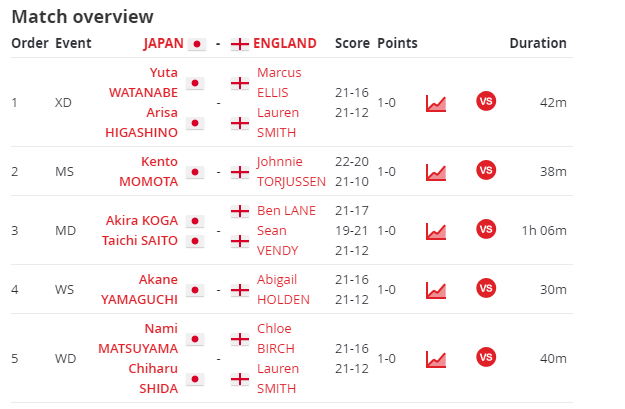
Task: Open Chloe BIRCH player profile
Action: [275, 338]
